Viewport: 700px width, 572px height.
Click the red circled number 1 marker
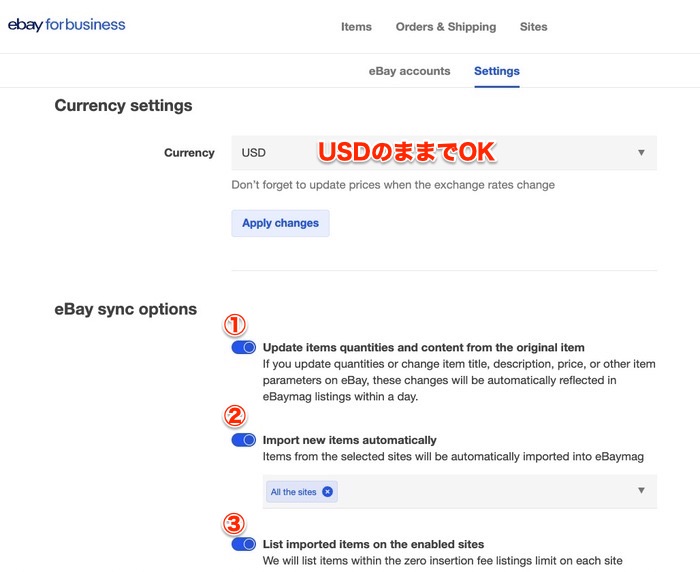point(233,325)
